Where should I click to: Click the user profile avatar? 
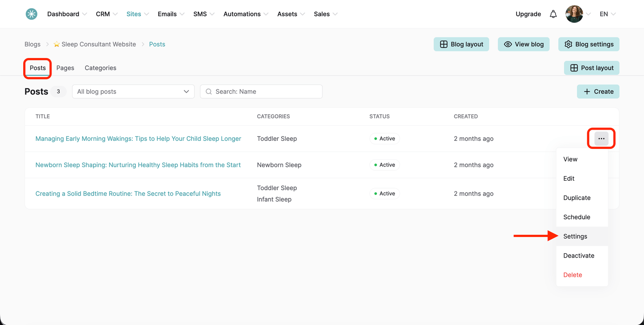[x=574, y=14]
